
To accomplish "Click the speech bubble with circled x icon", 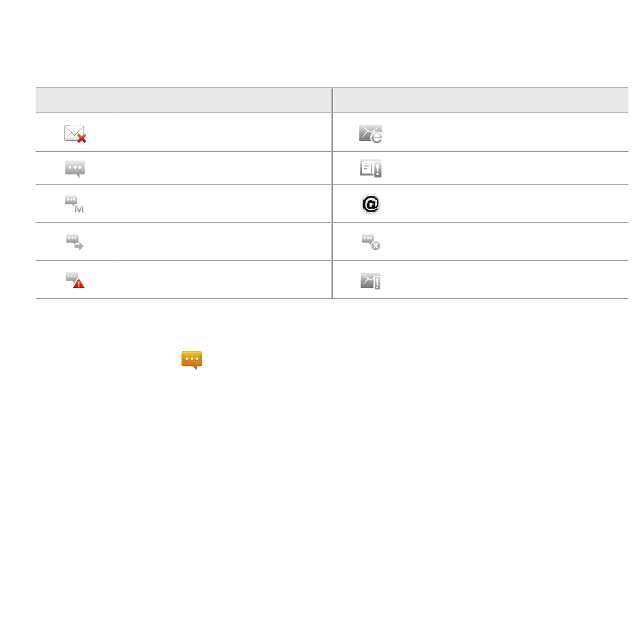I will click(x=371, y=242).
